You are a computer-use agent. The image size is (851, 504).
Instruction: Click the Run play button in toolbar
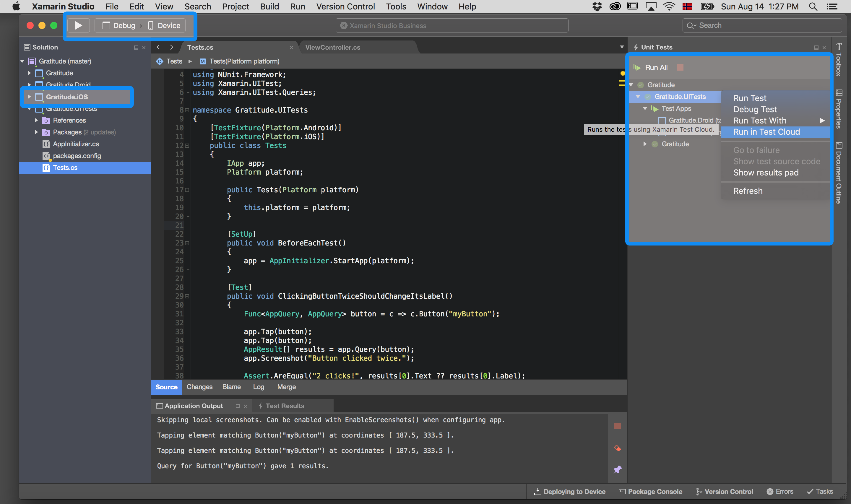[x=78, y=25]
